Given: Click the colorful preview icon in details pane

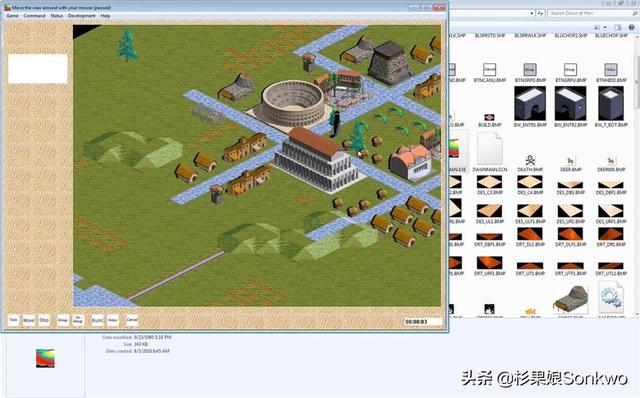Looking at the screenshot, I should (45, 358).
